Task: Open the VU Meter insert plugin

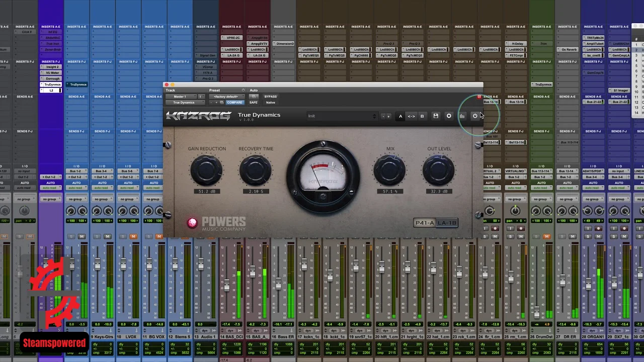Action: [51, 73]
